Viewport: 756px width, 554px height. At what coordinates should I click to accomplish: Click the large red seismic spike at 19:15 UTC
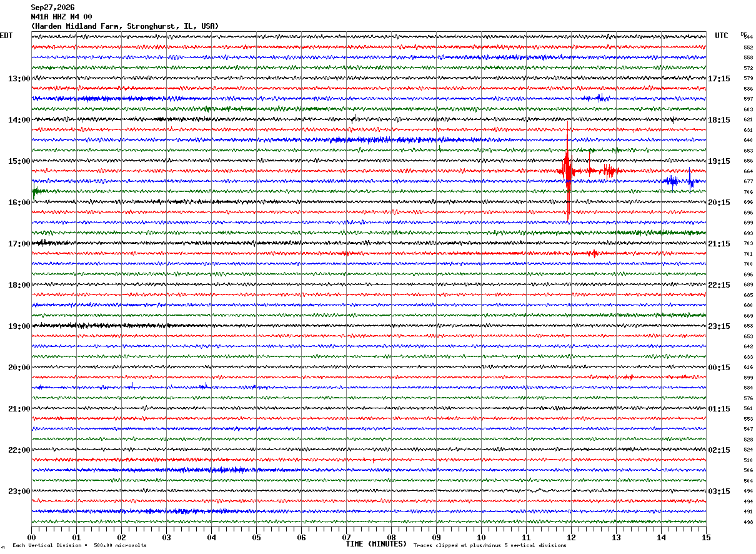point(567,170)
